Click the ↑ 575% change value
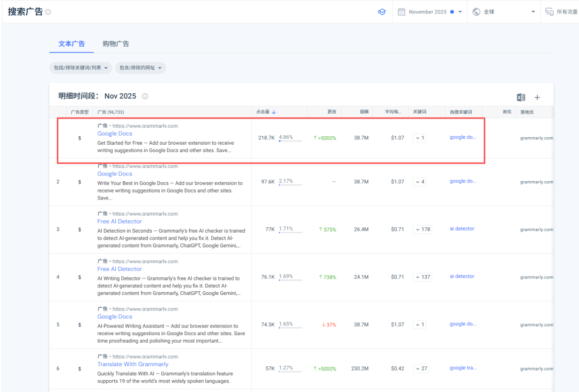 point(328,230)
